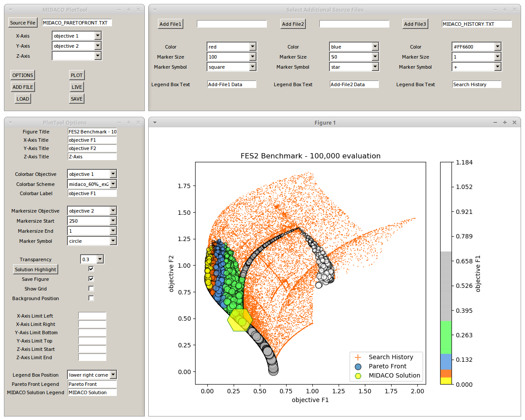Toggle the Solution Highlight checkbox
Viewport: 525px width, 420px height.
(x=91, y=269)
